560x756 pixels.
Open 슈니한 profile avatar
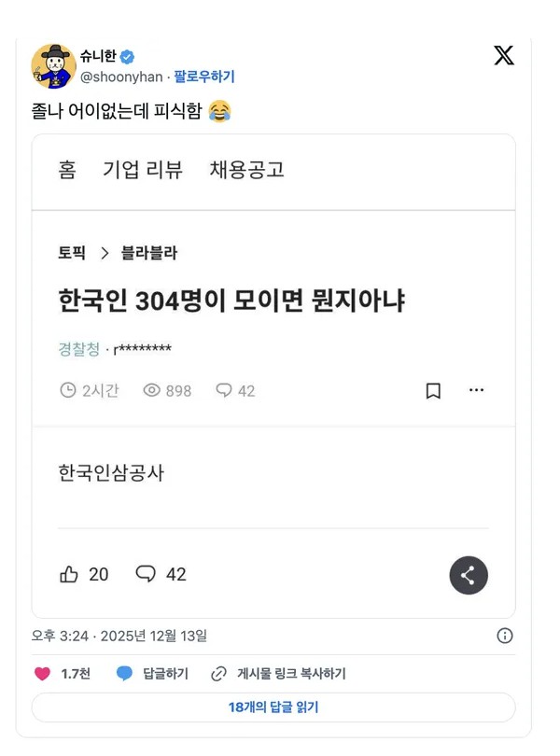click(53, 66)
